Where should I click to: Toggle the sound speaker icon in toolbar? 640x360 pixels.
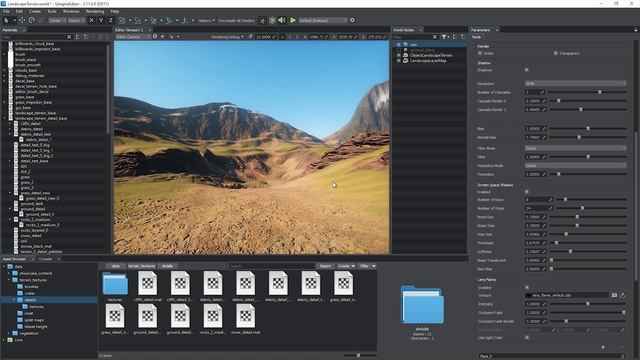(282, 20)
